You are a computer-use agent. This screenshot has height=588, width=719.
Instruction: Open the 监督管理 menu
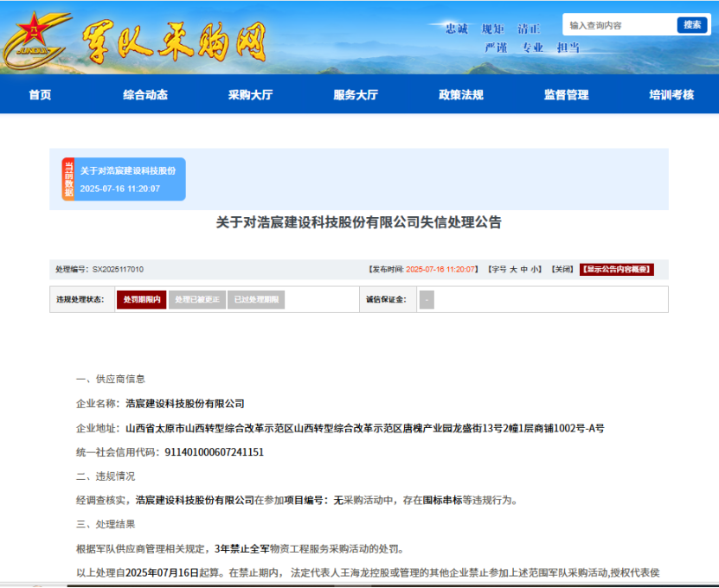point(567,95)
